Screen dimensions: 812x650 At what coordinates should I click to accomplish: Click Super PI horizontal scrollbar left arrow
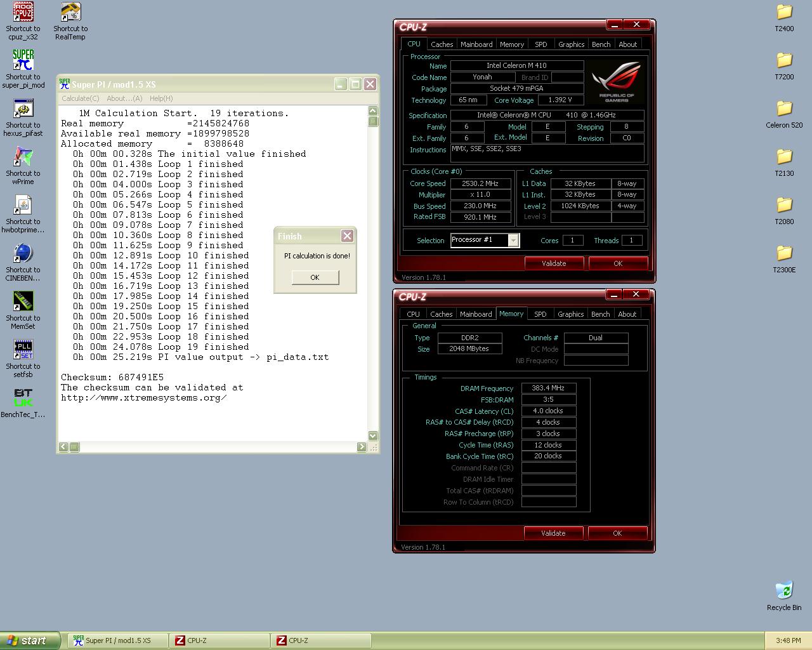[x=63, y=447]
